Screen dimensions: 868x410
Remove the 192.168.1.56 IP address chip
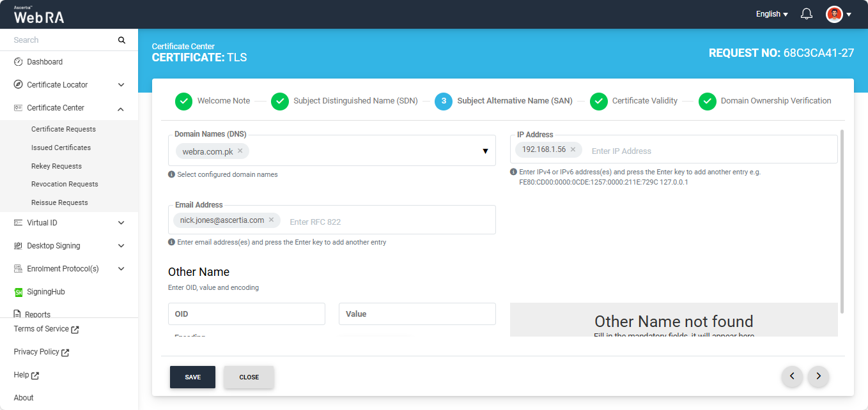pos(573,149)
